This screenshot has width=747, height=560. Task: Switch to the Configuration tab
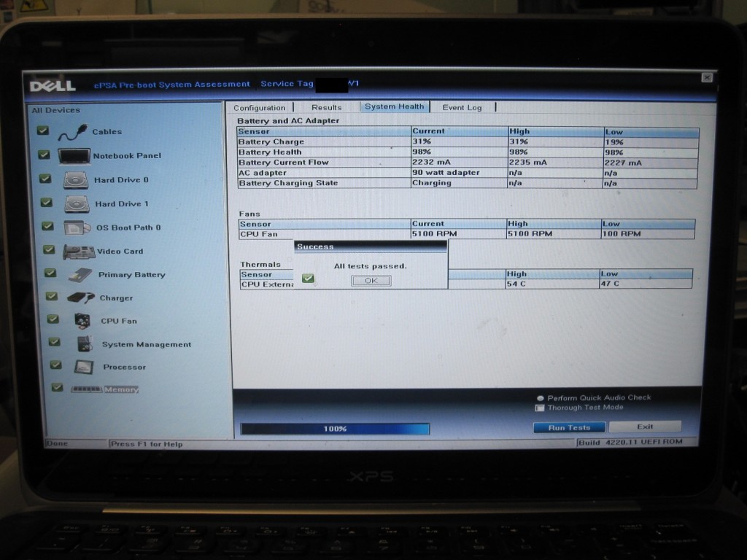click(x=260, y=108)
